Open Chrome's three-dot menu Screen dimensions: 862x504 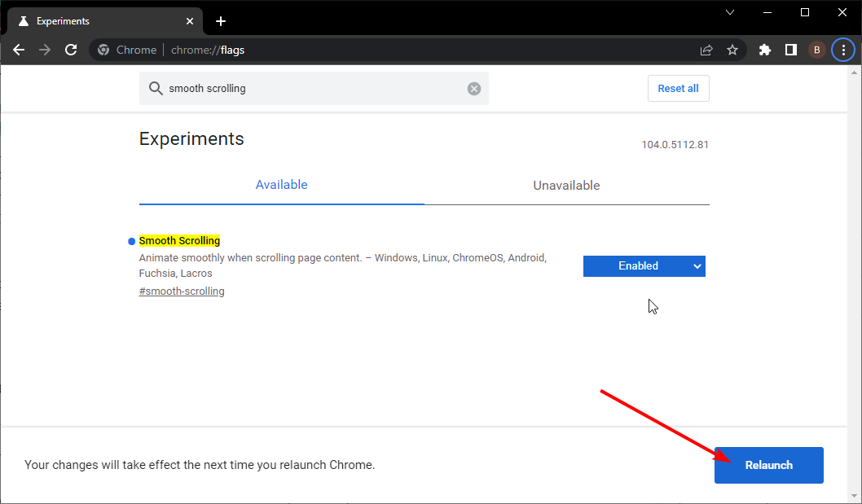point(843,50)
